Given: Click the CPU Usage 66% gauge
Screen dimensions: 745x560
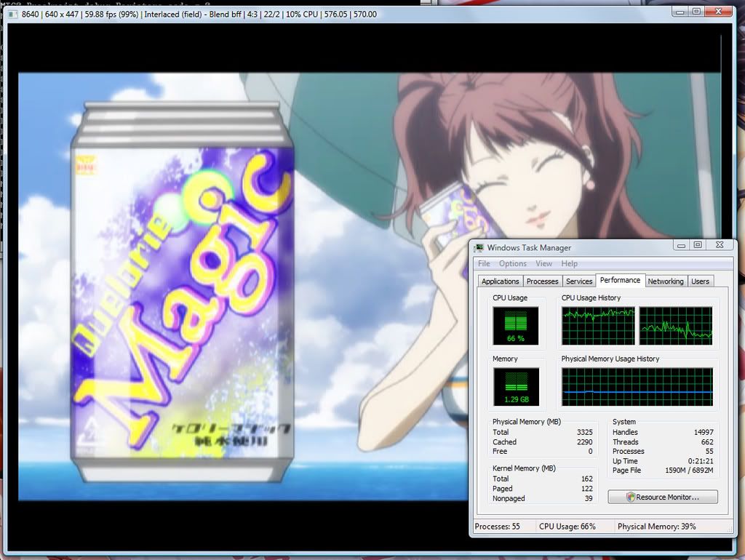Looking at the screenshot, I should pyautogui.click(x=516, y=326).
